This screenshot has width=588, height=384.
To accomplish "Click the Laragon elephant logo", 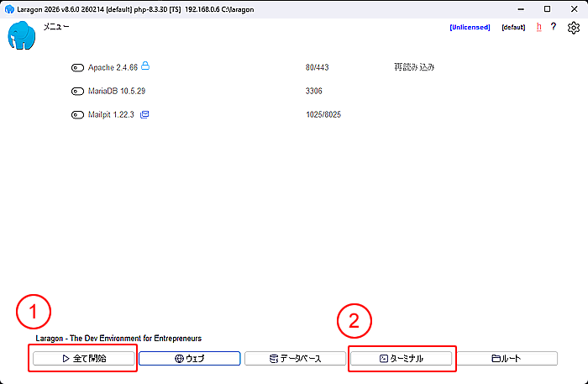I will click(23, 37).
